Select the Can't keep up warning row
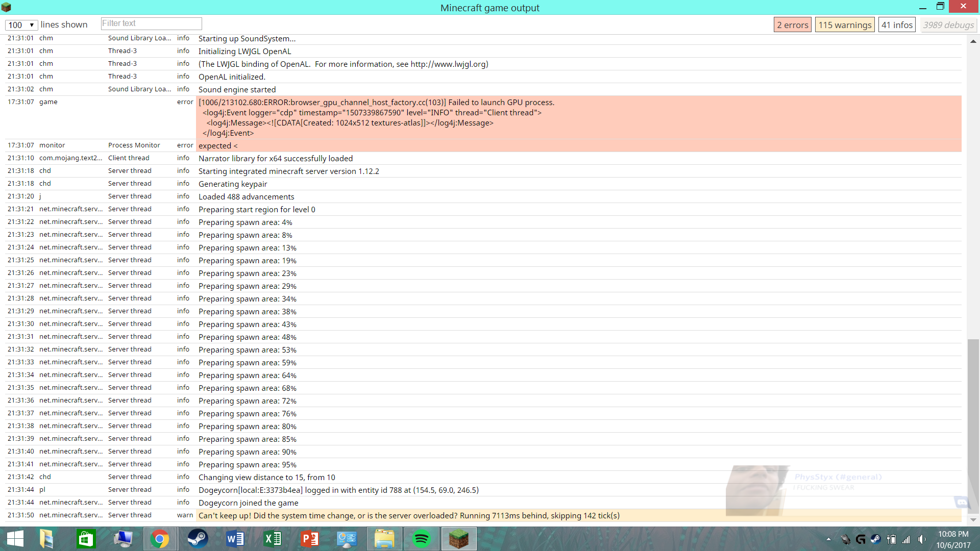The image size is (980, 551). point(408,515)
